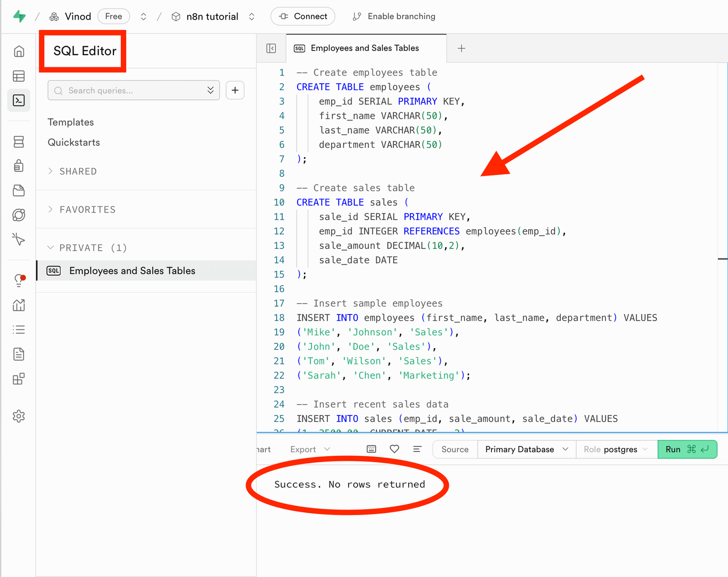Open the Reports chart icon
The width and height of the screenshot is (728, 577).
tap(19, 305)
